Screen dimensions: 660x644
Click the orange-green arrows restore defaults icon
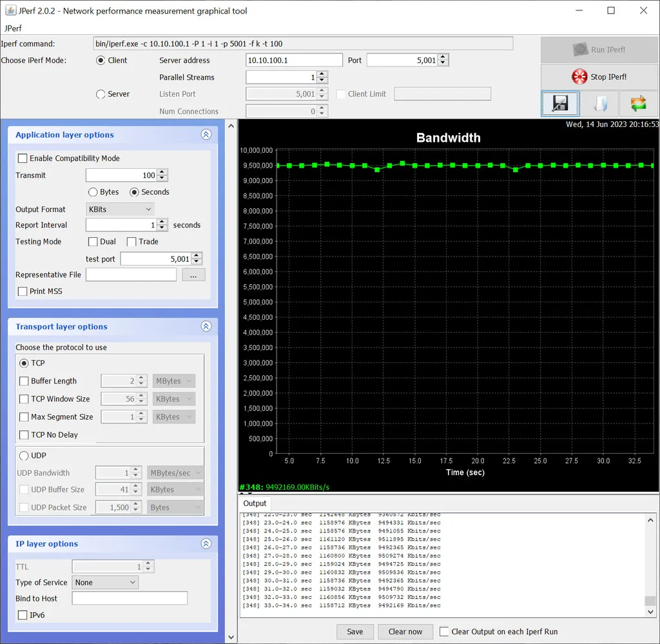point(638,104)
